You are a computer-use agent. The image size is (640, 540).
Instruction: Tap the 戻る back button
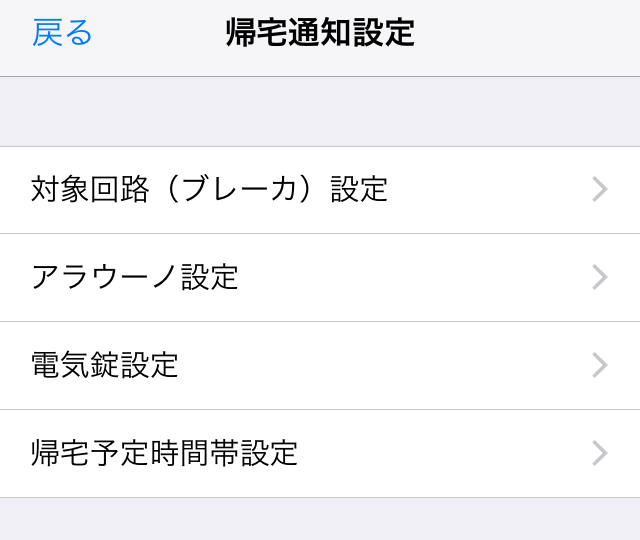click(x=62, y=33)
